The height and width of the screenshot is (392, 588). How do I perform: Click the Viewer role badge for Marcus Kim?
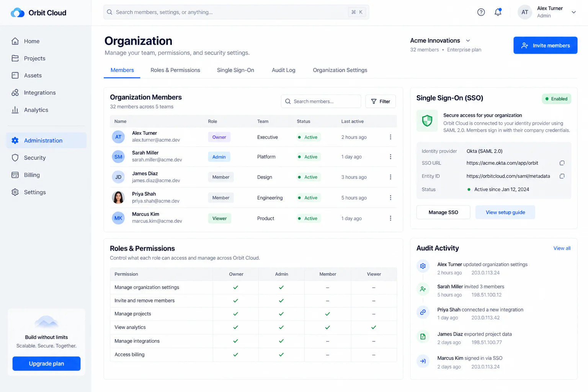point(219,218)
